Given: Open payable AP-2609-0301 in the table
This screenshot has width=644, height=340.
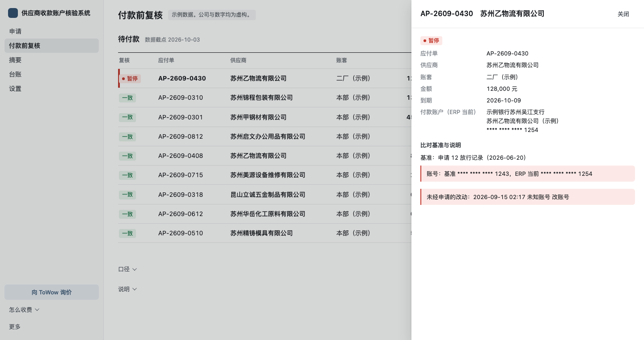Looking at the screenshot, I should pos(181,117).
